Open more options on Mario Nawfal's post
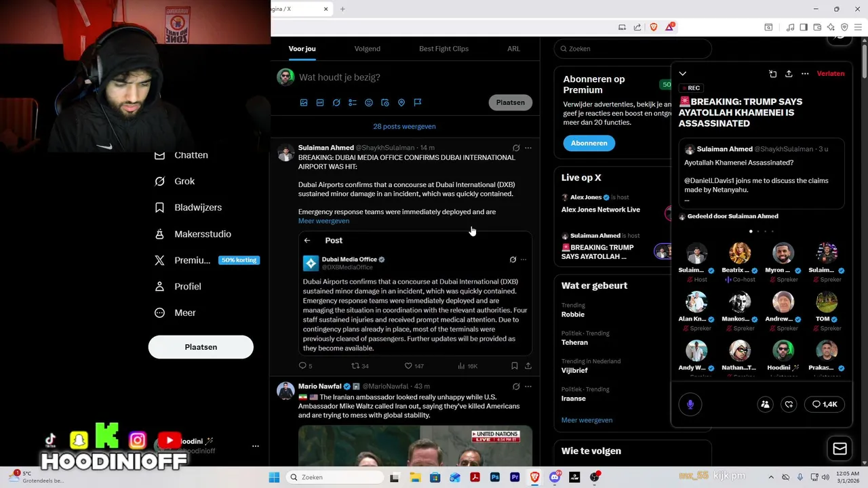Image resolution: width=868 pixels, height=488 pixels. coord(528,386)
